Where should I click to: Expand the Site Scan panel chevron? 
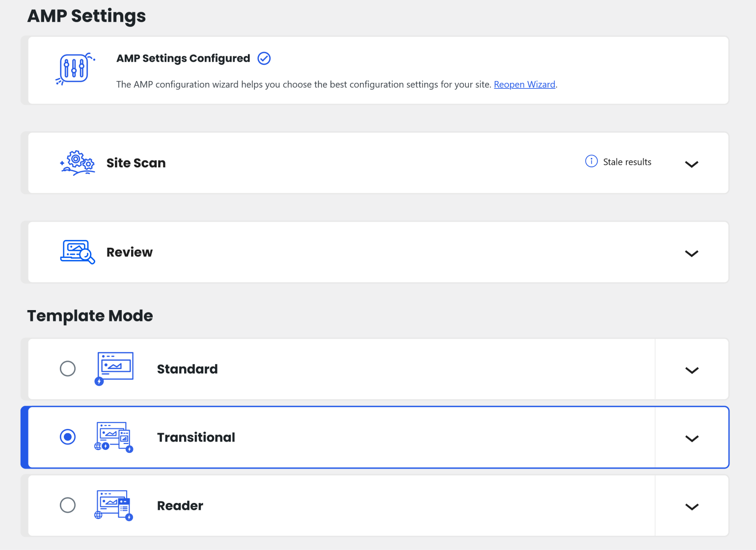(x=692, y=164)
